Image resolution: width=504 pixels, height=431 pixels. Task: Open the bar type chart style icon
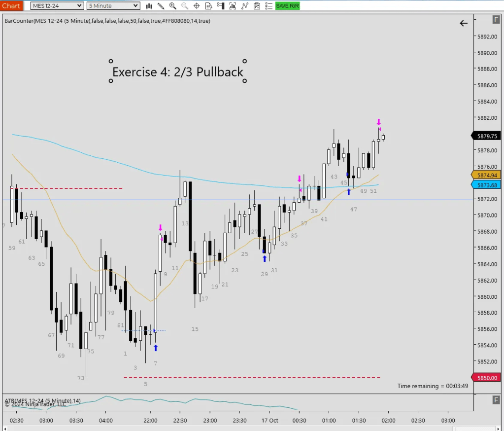[x=149, y=6]
